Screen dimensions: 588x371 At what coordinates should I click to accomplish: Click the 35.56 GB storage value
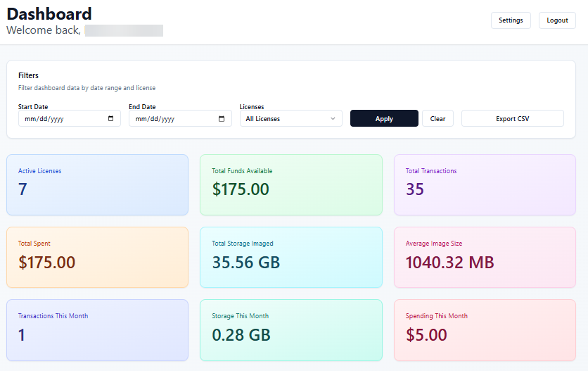point(246,262)
